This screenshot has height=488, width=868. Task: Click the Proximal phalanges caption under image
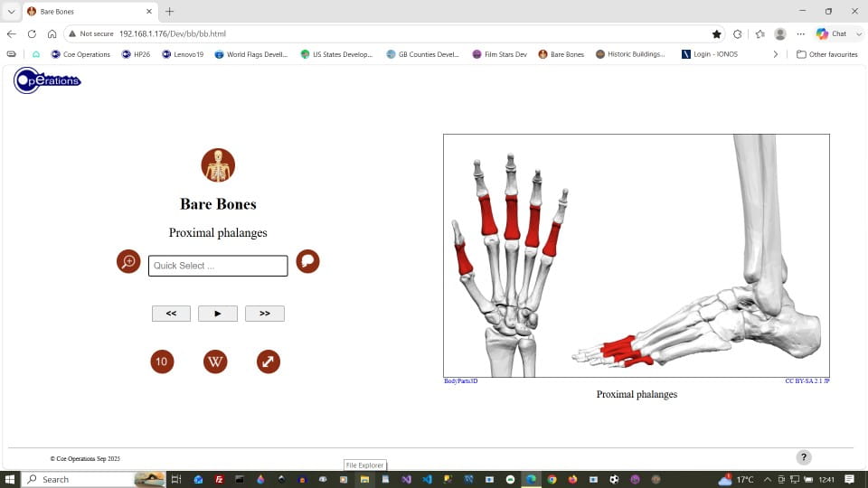637,395
